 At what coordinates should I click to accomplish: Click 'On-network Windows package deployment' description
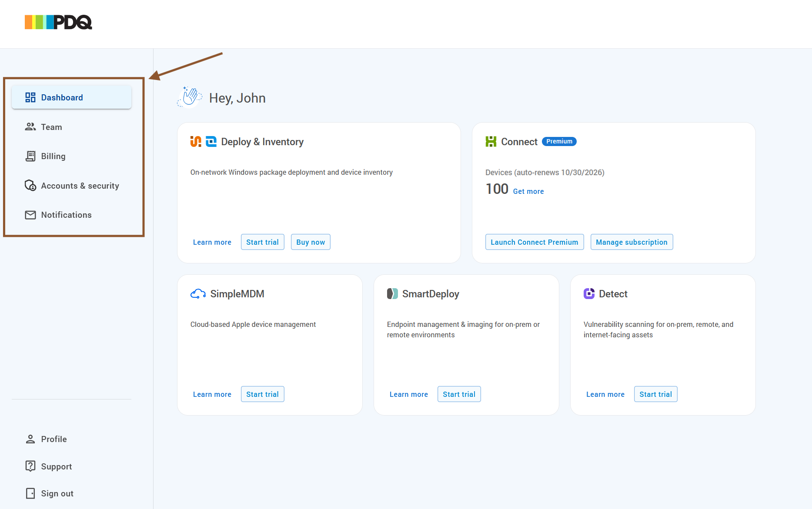(x=291, y=173)
